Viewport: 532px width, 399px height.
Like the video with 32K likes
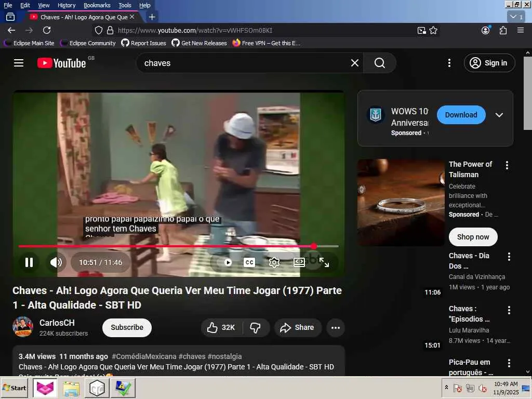[222, 327]
